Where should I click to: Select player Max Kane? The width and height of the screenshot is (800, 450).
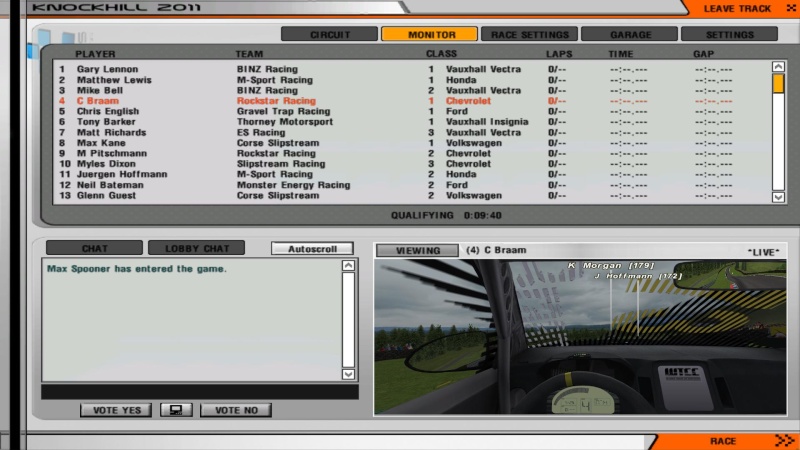[x=101, y=143]
